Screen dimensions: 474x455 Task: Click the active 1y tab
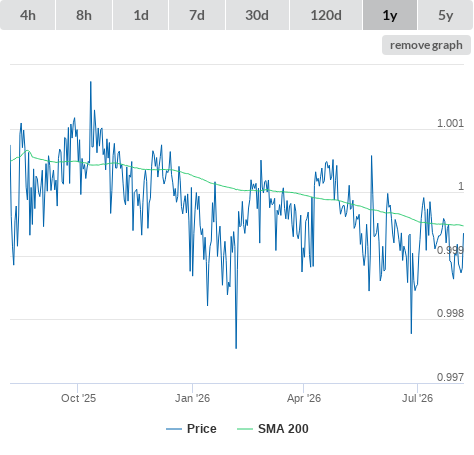coord(390,15)
